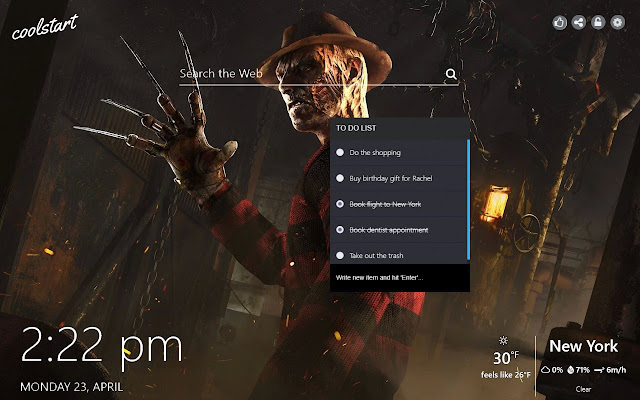The width and height of the screenshot is (640, 400).
Task: Click 'Take out the trash' text
Action: [x=376, y=256]
